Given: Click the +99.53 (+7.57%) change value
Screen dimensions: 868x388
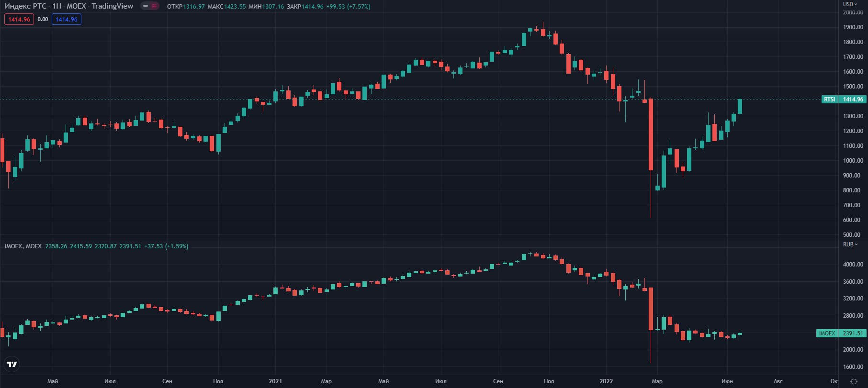Looking at the screenshot, I should click(x=348, y=7).
